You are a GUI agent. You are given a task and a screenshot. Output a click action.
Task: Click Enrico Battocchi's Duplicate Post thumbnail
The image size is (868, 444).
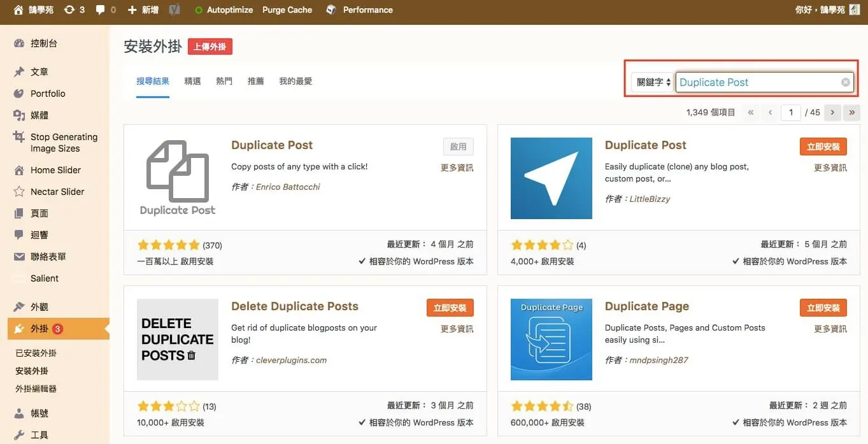[178, 178]
